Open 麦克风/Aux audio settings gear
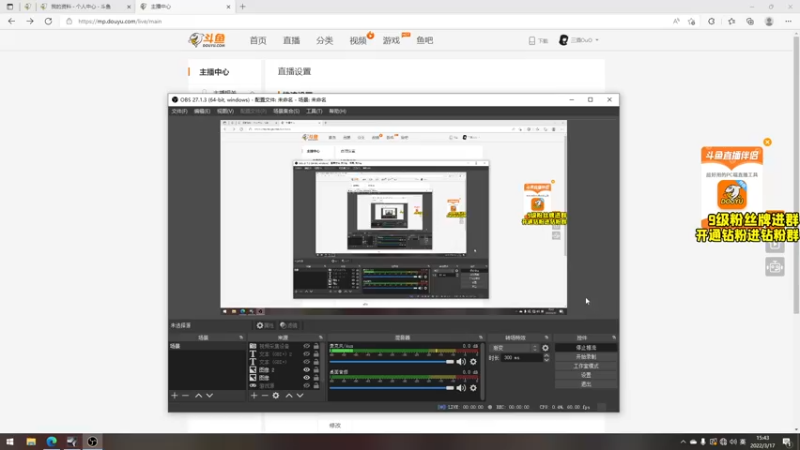Image resolution: width=800 pixels, height=450 pixels. [473, 362]
